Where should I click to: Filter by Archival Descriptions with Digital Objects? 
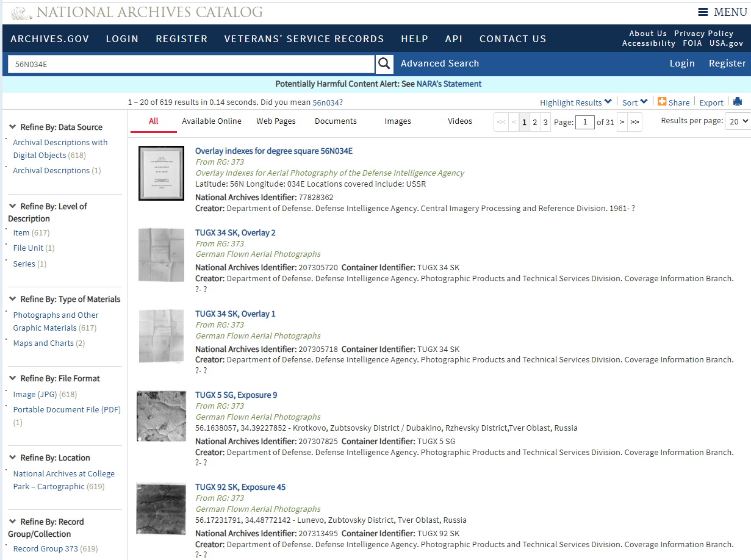coord(60,149)
